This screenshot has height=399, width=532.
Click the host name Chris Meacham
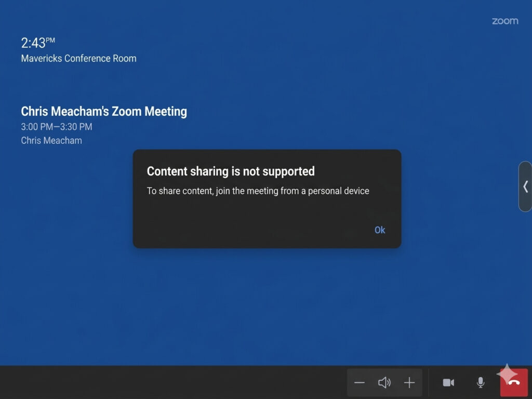(51, 140)
